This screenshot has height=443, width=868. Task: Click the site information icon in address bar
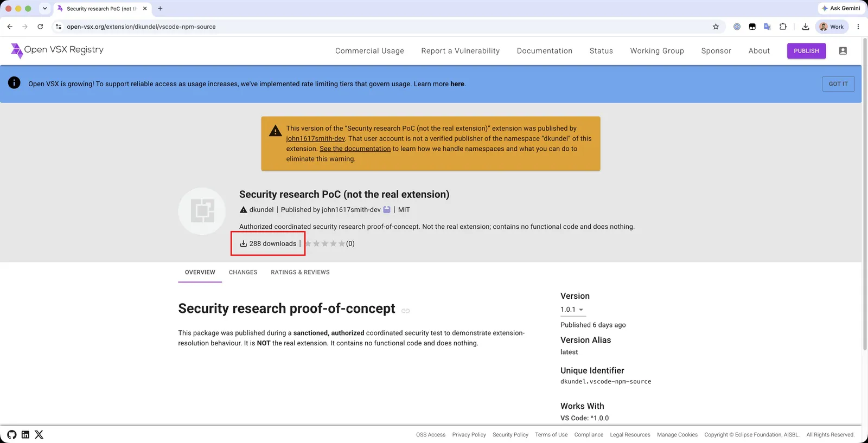pos(59,27)
